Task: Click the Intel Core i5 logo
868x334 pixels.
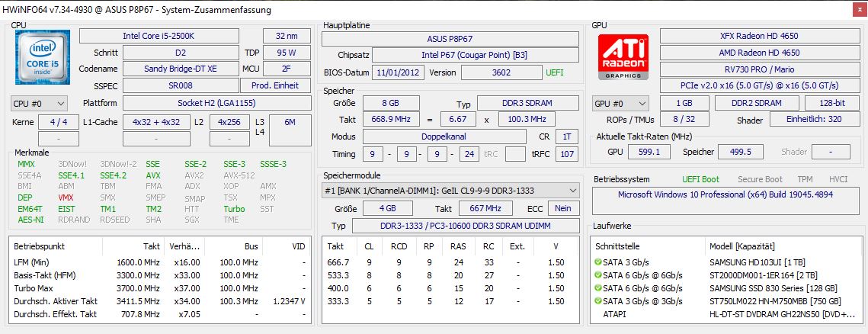Action: tap(44, 56)
